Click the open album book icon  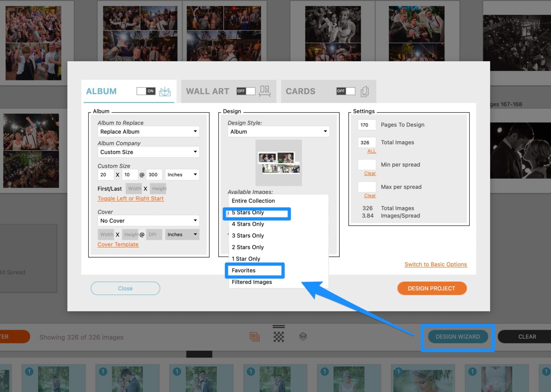165,91
